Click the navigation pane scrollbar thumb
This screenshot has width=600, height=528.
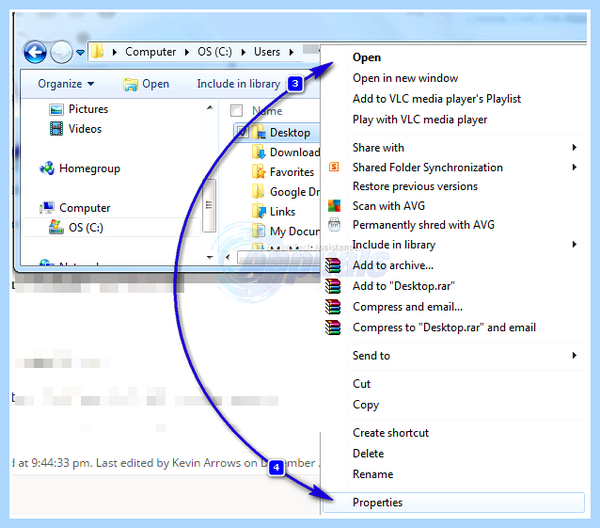tap(209, 205)
